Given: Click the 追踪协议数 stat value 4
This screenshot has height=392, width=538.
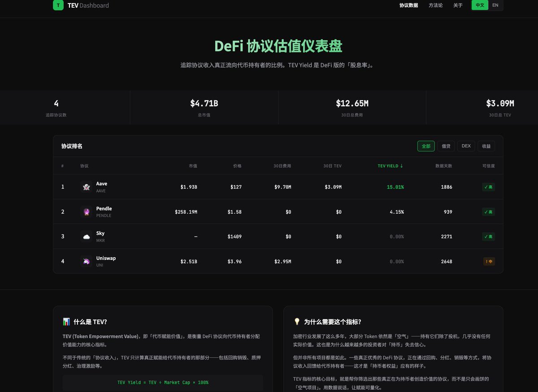Looking at the screenshot, I should click(x=56, y=103).
